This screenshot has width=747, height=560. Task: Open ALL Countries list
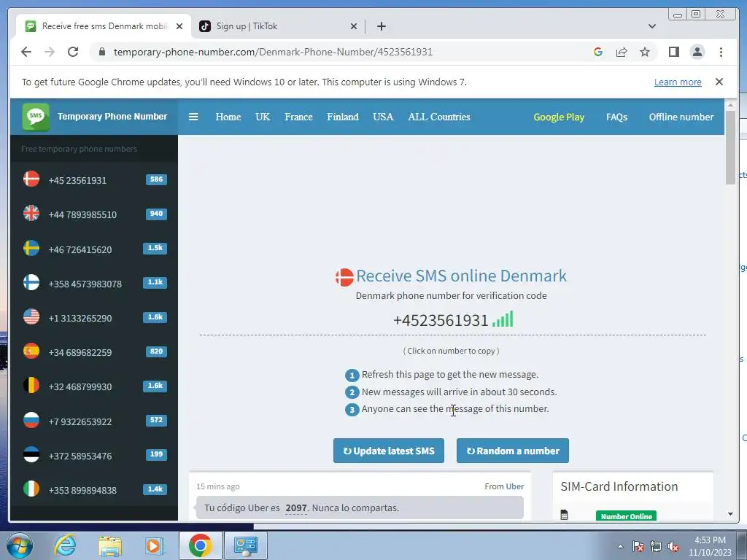[438, 117]
